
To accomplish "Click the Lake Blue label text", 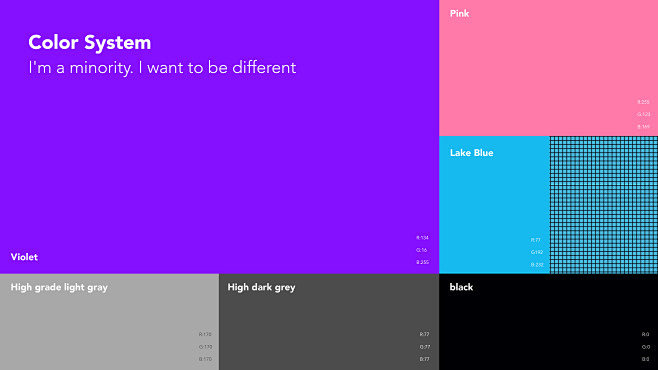I will coord(471,153).
